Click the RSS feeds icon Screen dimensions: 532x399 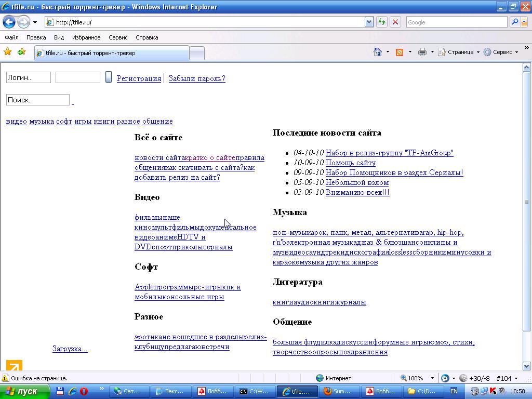tap(400, 52)
